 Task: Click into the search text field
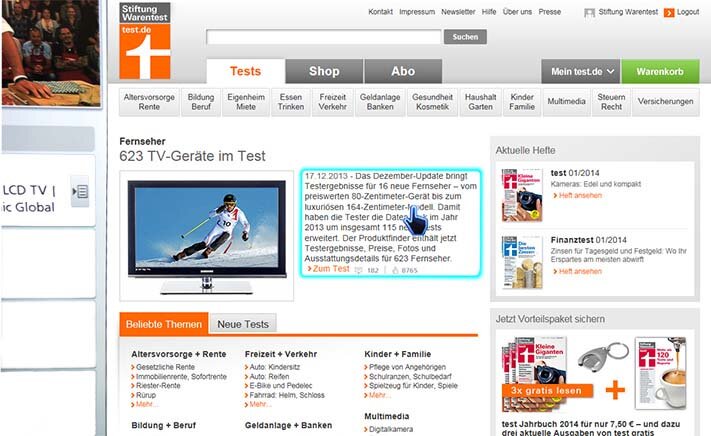pos(323,37)
